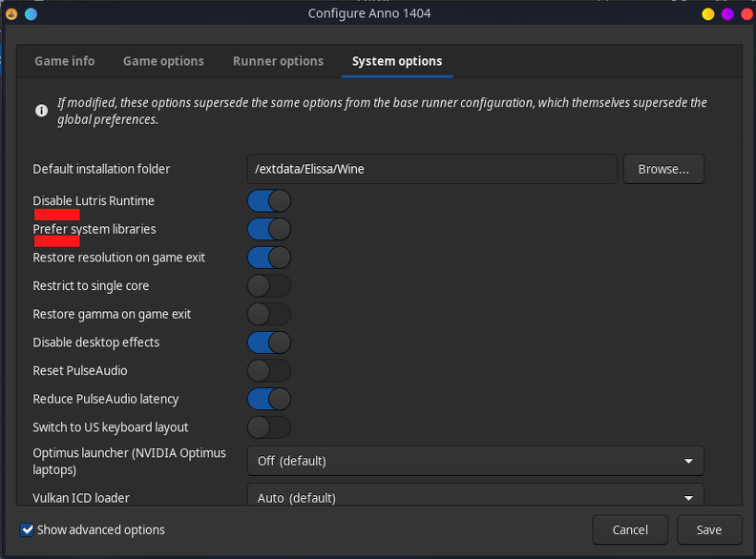
Task: Open the Runner options tab
Action: click(x=278, y=61)
